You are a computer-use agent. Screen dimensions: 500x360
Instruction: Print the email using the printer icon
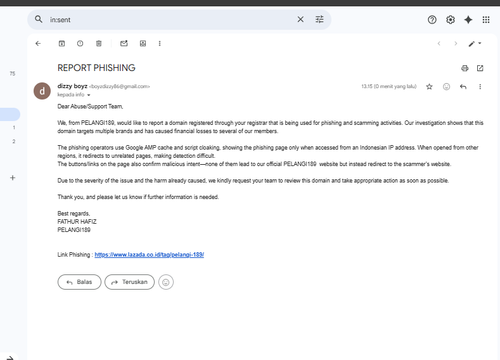pos(465,68)
